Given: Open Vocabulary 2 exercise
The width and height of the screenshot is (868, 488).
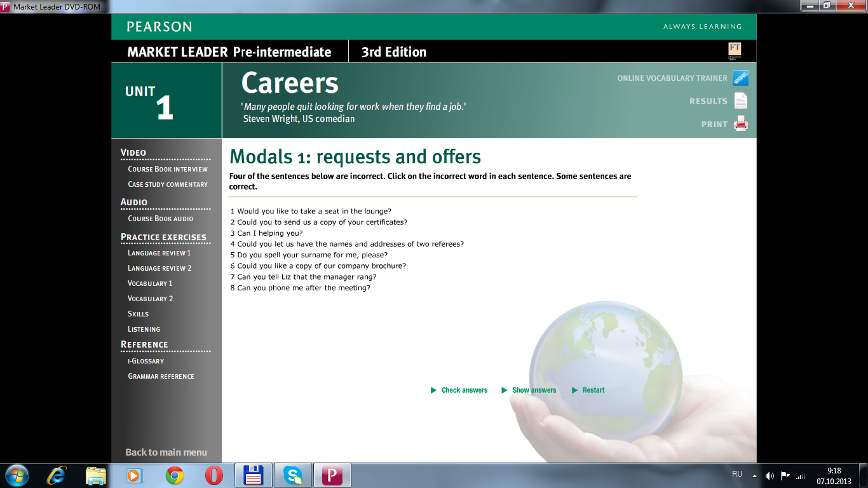Looking at the screenshot, I should [150, 299].
